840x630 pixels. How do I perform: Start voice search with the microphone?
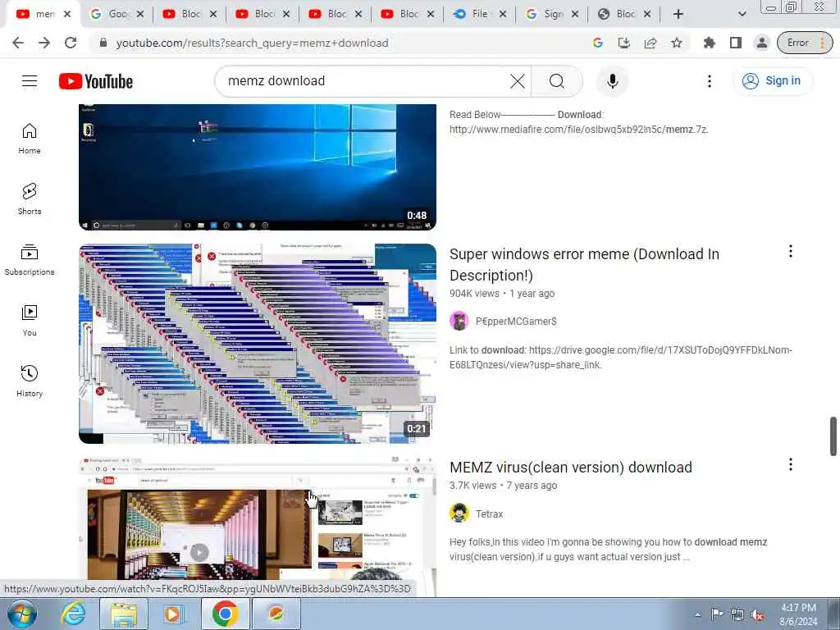[612, 81]
